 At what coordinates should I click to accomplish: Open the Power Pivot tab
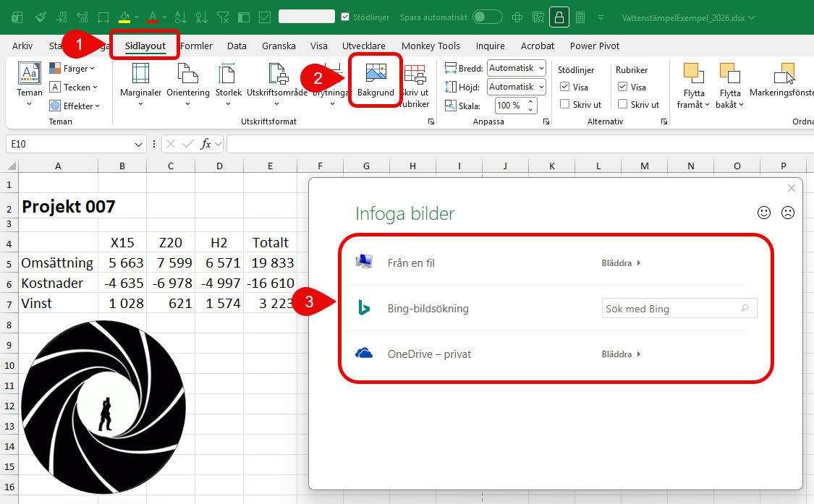coord(594,46)
